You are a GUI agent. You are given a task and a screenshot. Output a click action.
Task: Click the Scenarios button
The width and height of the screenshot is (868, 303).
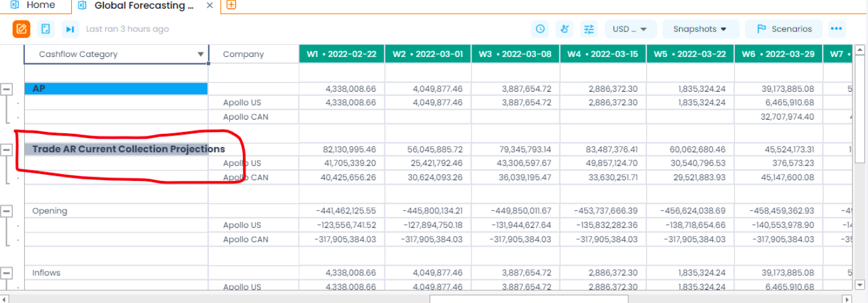pos(784,29)
